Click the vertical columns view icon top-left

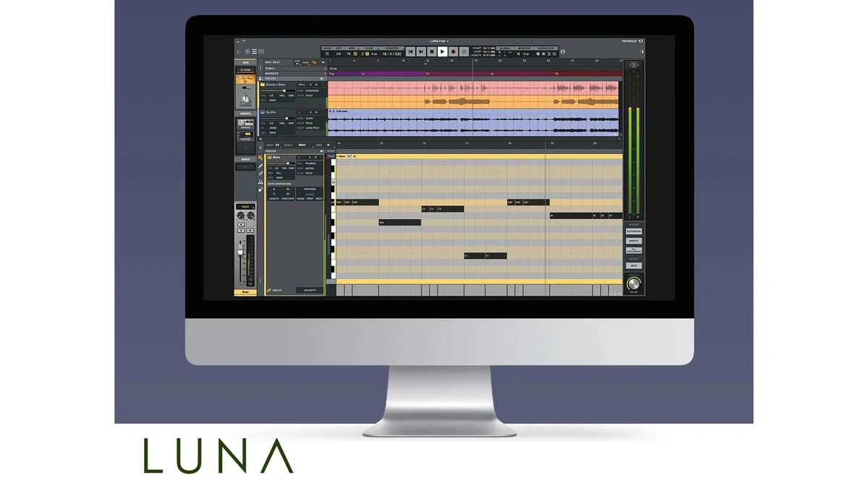pyautogui.click(x=261, y=51)
